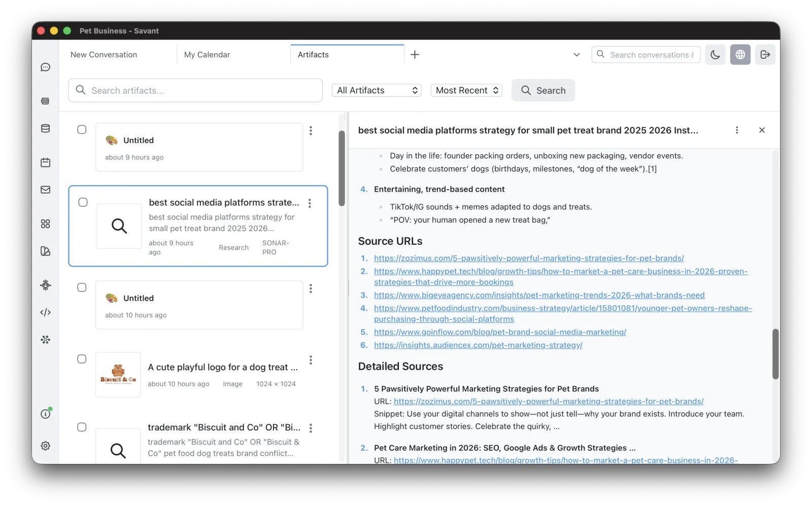Open the four-squares grid sidebar icon

tap(46, 224)
